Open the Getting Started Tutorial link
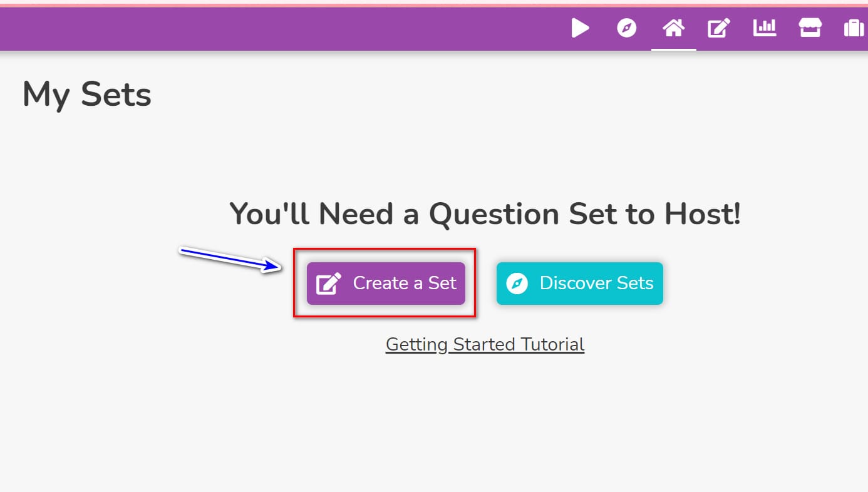This screenshot has height=492, width=868. tap(485, 344)
